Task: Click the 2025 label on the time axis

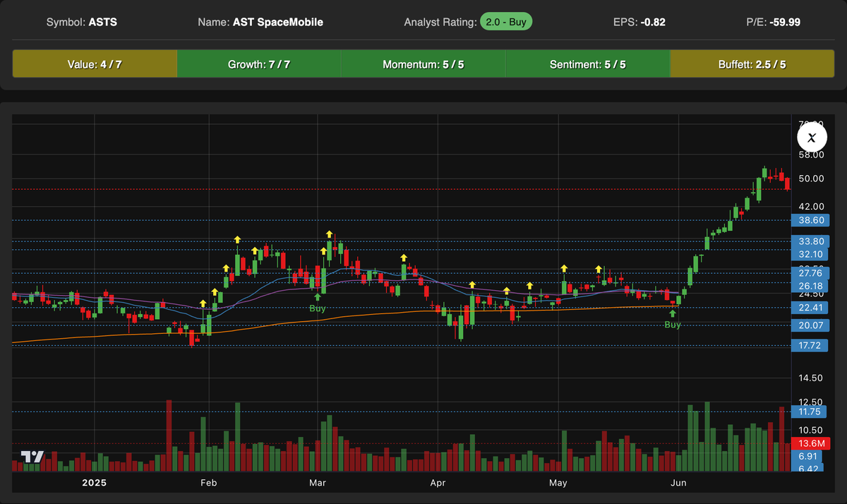Action: [x=95, y=483]
